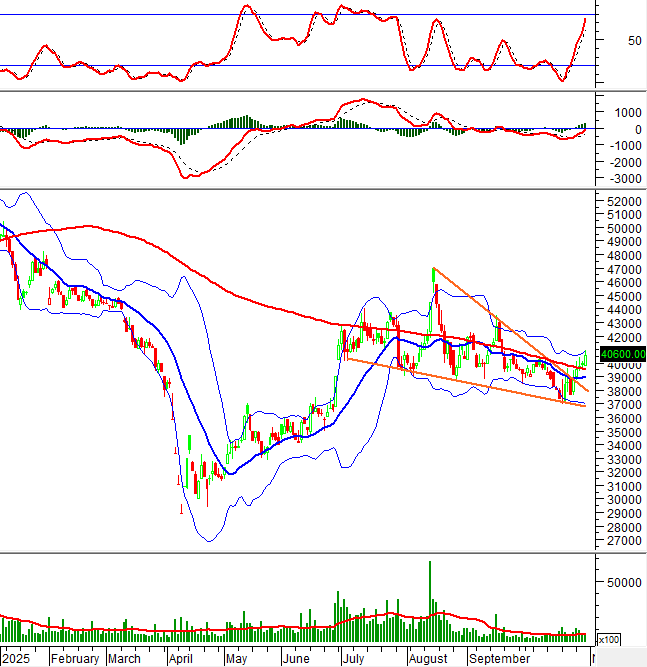Click the September label on time axis
Viewport: 647px width, 667px height.
499,659
